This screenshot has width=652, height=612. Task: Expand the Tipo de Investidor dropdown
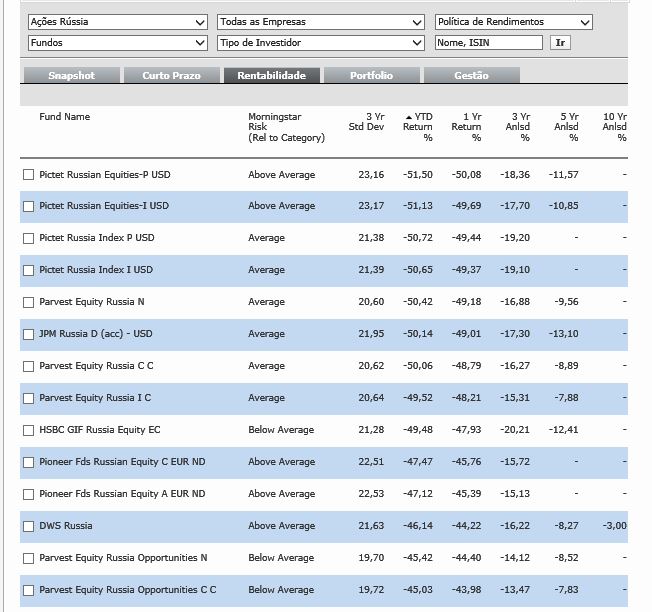(x=321, y=43)
